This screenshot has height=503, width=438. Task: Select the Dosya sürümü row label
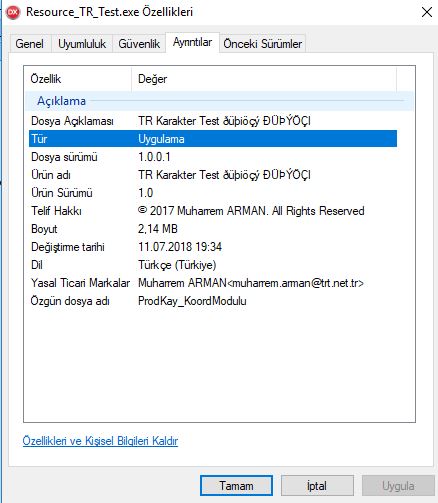point(64,157)
